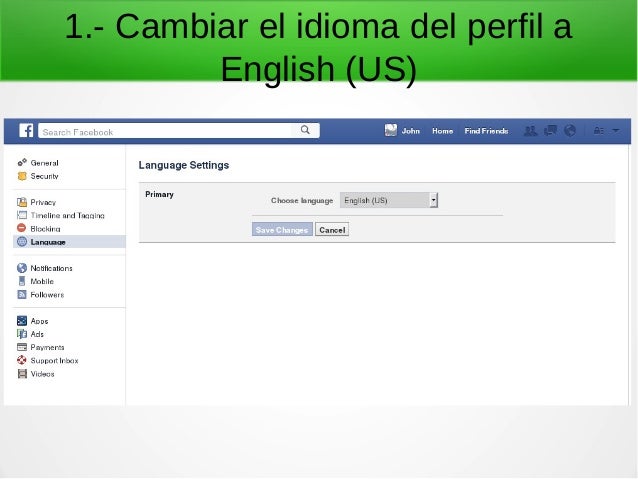Click the Cancel button
Image resolution: width=638 pixels, height=479 pixels.
332,230
